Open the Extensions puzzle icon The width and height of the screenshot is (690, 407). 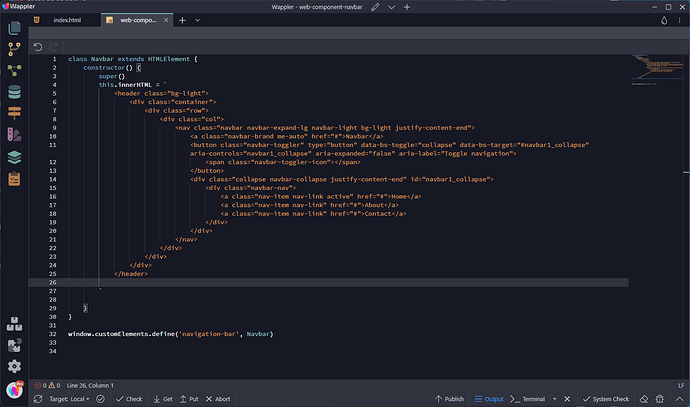coord(14,345)
